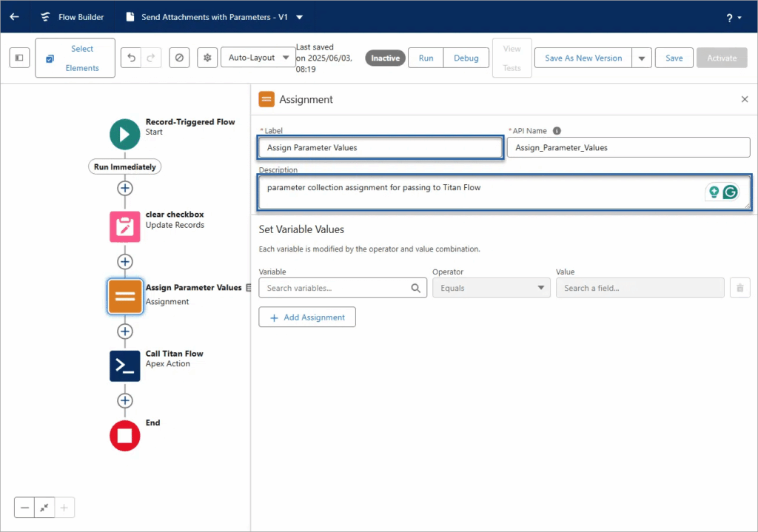Toggle the fit-to-view canvas control
This screenshot has width=758, height=532.
click(44, 508)
